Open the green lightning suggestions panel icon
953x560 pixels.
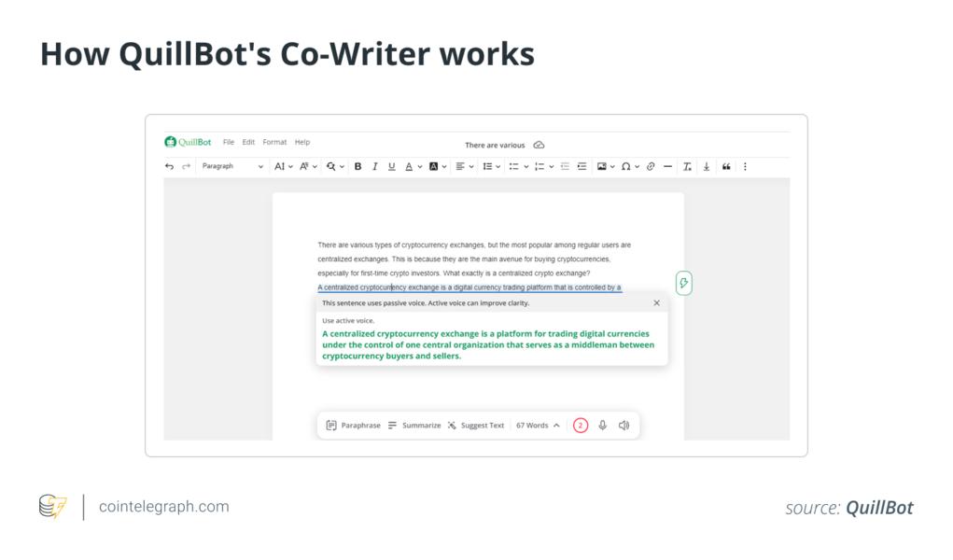(684, 283)
